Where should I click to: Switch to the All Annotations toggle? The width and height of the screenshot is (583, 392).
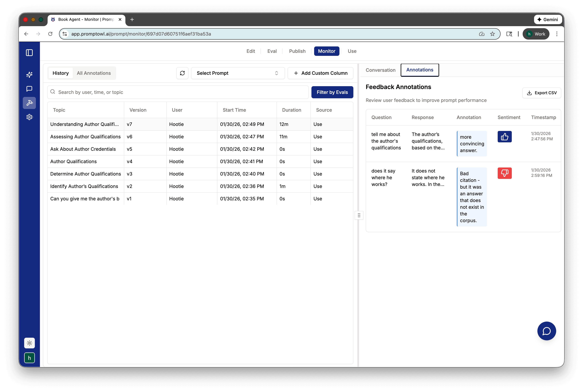pos(94,73)
